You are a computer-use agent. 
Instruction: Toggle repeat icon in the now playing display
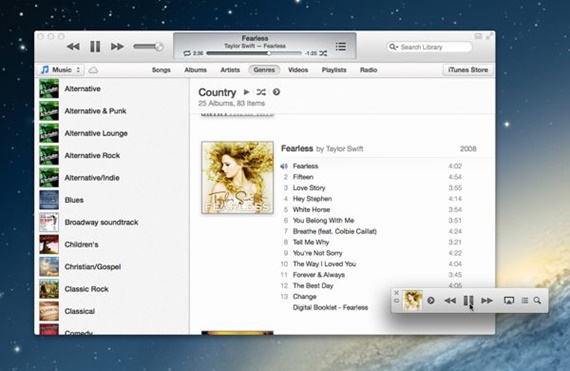(187, 53)
